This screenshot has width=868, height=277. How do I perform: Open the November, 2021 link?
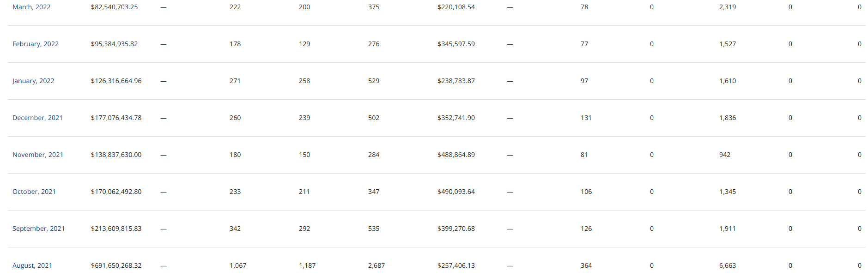(x=38, y=155)
